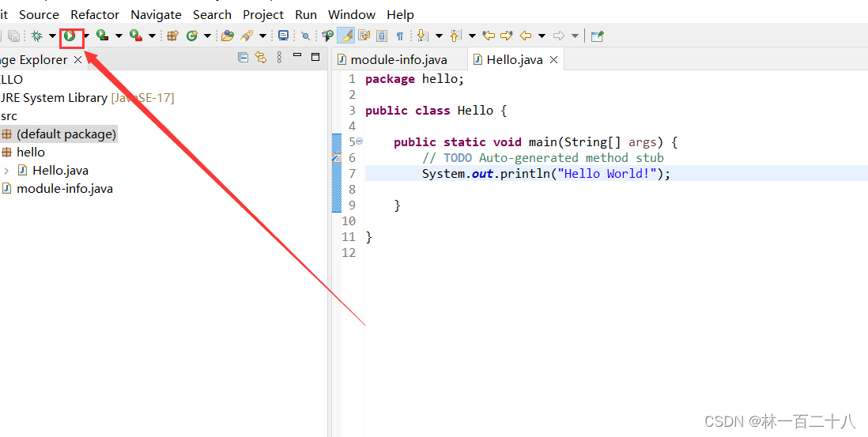
Task: Select the (default package) node
Action: point(59,134)
